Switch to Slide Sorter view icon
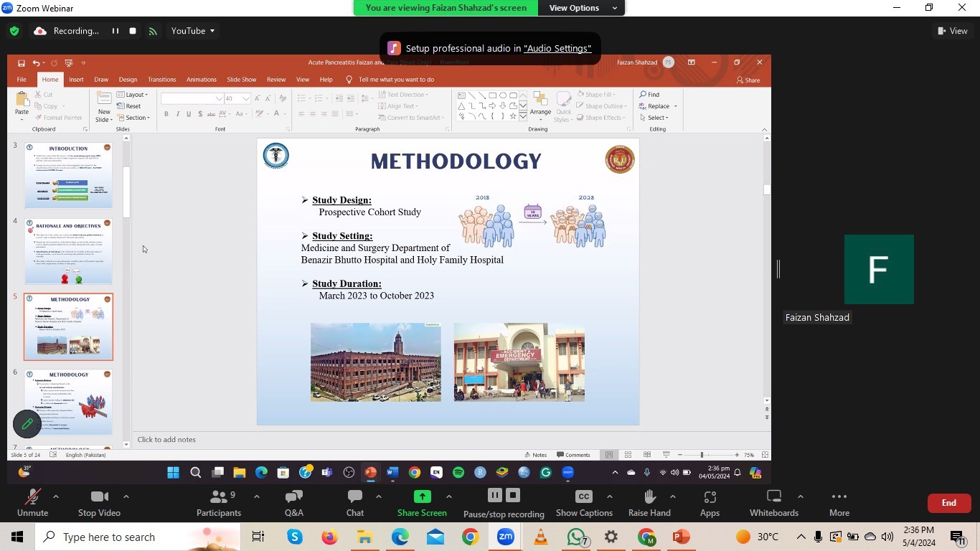Screen dimensions: 980x551 [x=628, y=455]
